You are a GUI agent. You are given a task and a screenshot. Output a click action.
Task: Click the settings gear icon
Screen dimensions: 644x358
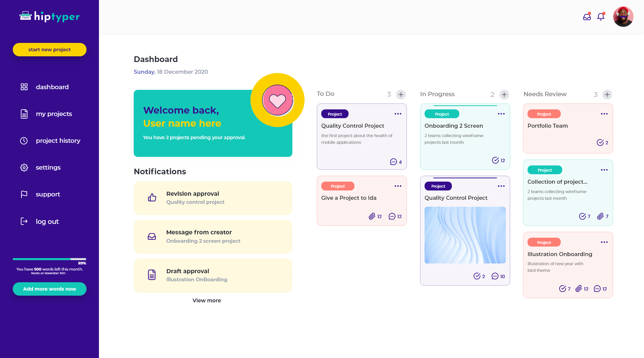[x=24, y=168]
